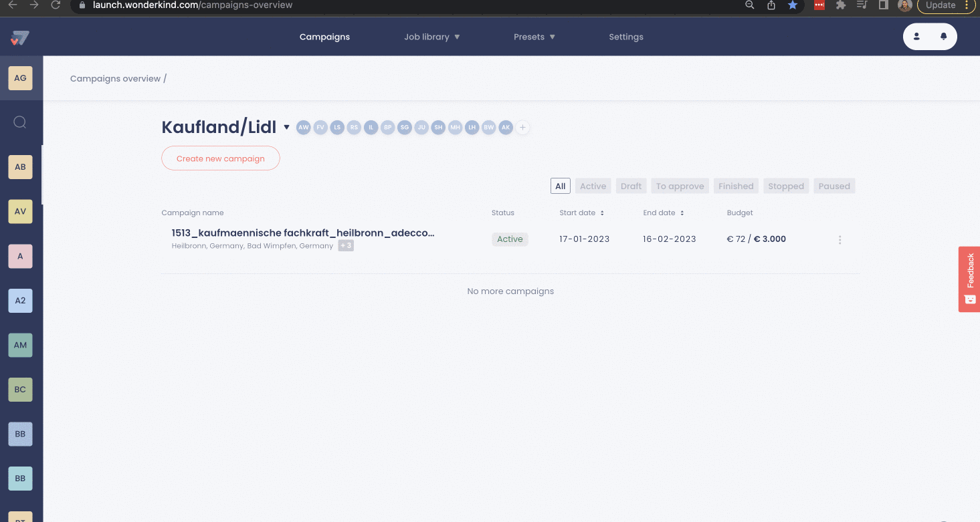Sort by Start date
The width and height of the screenshot is (980, 522).
[581, 213]
